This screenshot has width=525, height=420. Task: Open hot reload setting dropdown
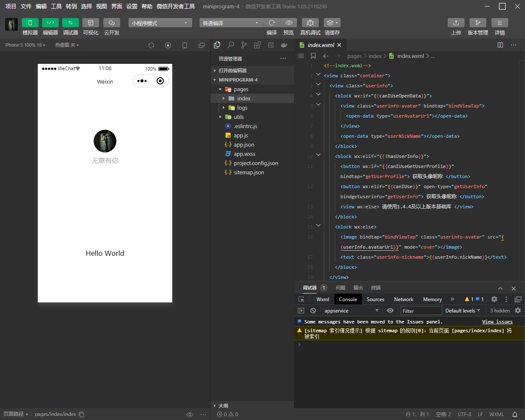click(x=67, y=45)
